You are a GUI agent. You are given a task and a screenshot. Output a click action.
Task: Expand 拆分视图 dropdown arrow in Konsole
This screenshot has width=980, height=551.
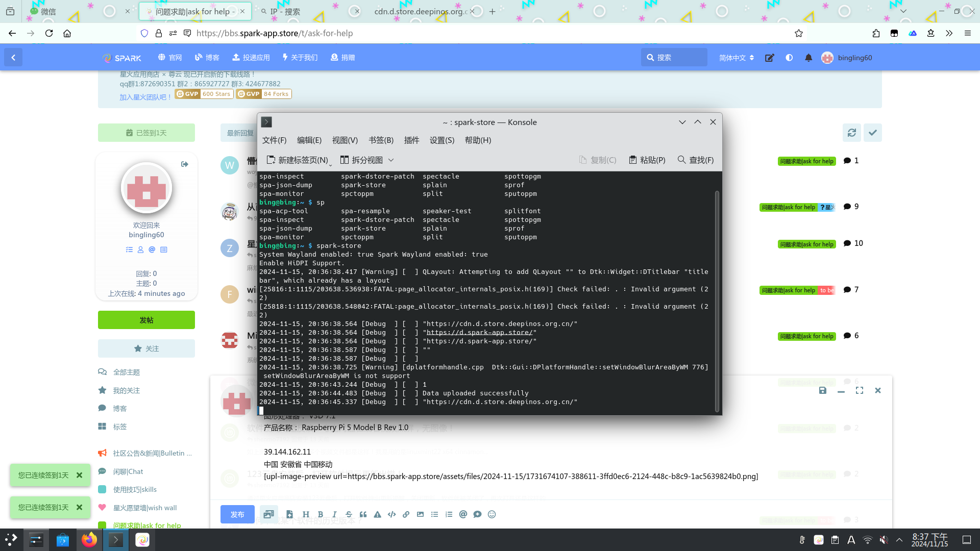tap(391, 160)
